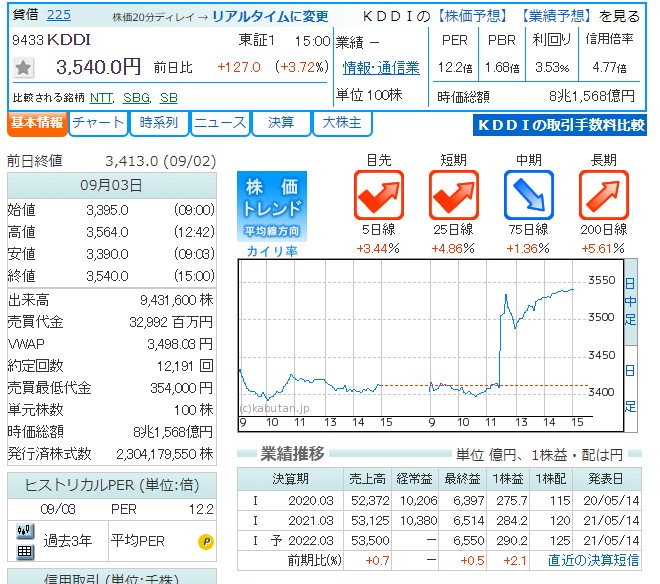Viewport: 660px width, 584px height.
Task: Click the 出来高 value 9,431,600 株
Action: tap(176, 300)
